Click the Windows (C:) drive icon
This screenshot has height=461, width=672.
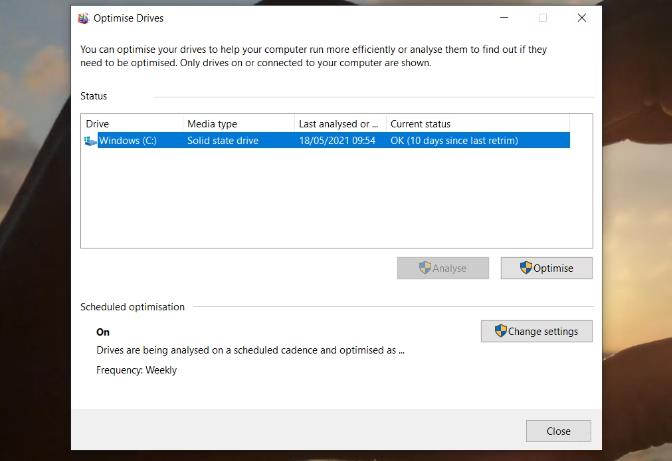click(90, 141)
